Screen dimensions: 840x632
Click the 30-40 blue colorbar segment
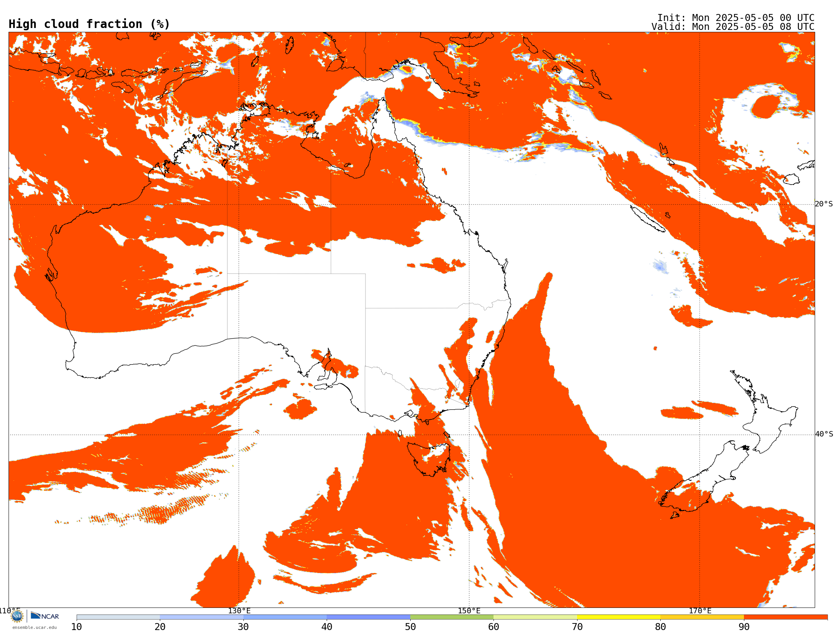pos(285,617)
